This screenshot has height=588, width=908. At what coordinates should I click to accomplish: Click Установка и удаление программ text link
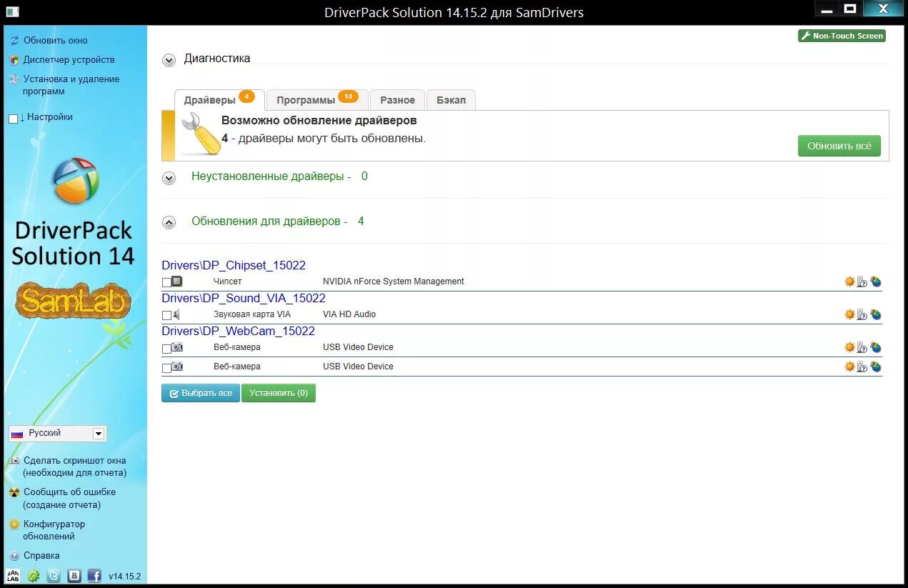[71, 85]
